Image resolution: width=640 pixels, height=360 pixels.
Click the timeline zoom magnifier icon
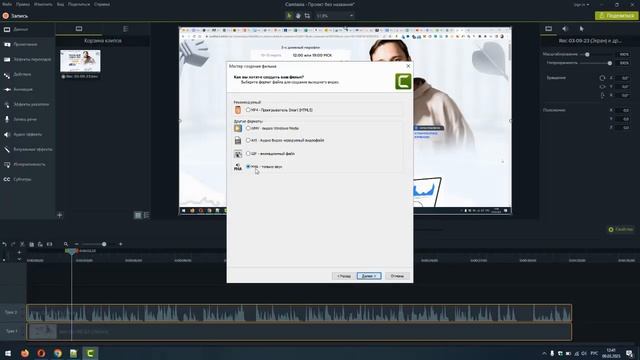tap(66, 244)
